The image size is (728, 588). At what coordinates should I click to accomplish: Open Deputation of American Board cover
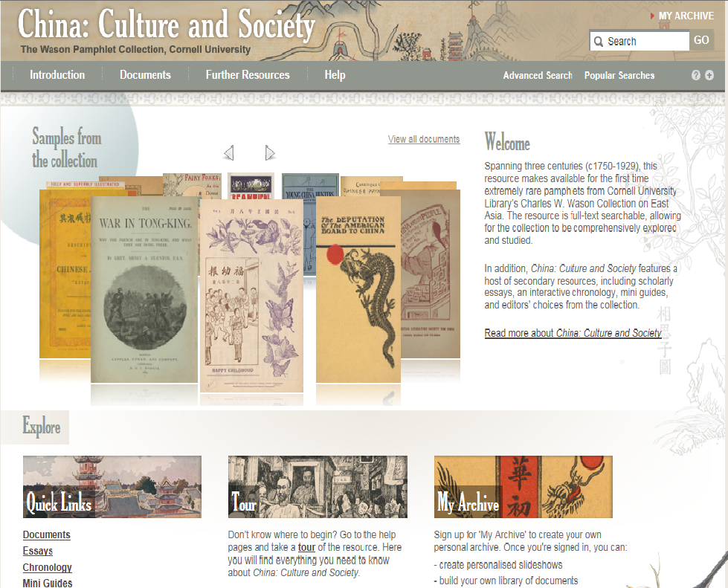coord(358,290)
